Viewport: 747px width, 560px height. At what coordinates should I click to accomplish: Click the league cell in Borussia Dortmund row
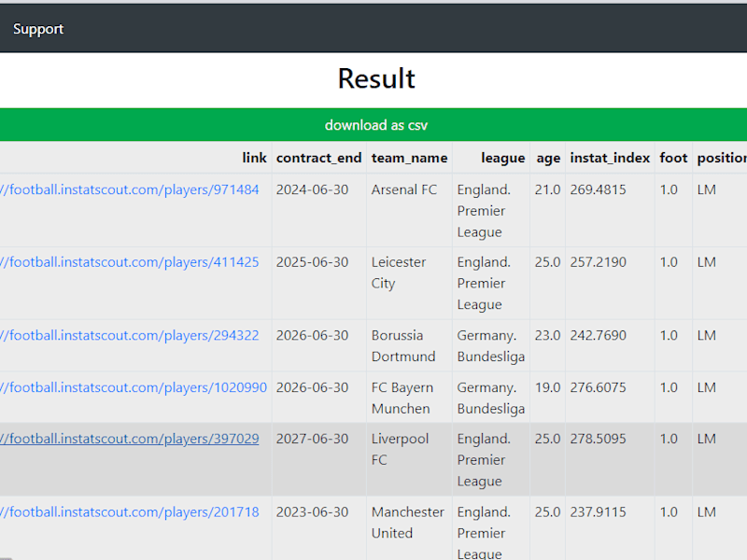(491, 345)
